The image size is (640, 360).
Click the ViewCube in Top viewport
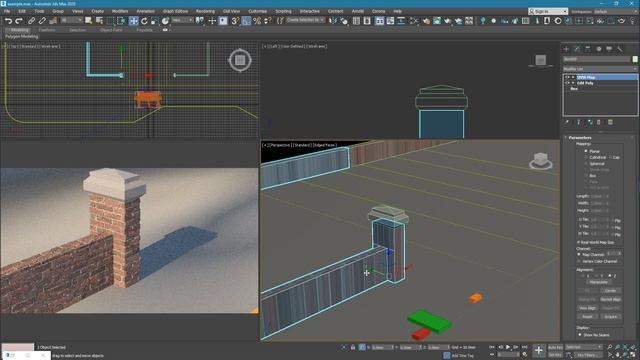pyautogui.click(x=240, y=60)
